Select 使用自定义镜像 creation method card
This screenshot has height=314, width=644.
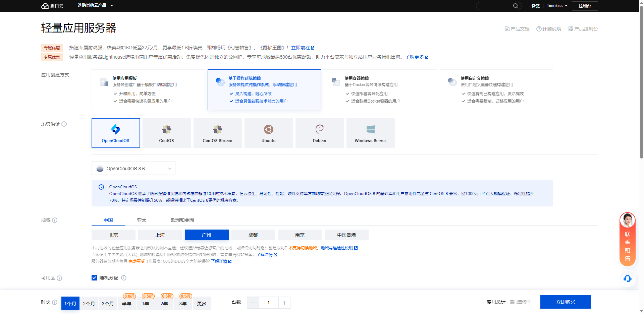(496, 90)
